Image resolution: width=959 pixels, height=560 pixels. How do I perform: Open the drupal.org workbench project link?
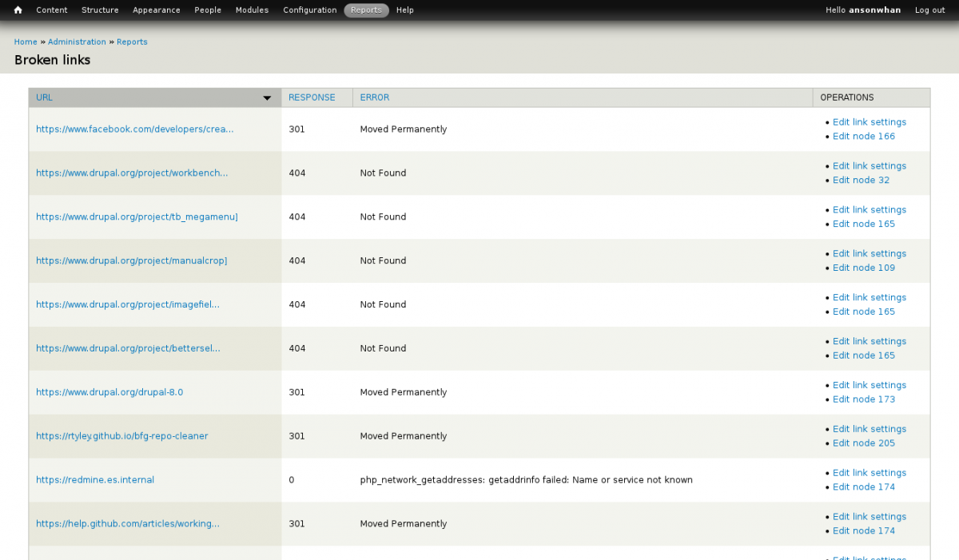(132, 173)
